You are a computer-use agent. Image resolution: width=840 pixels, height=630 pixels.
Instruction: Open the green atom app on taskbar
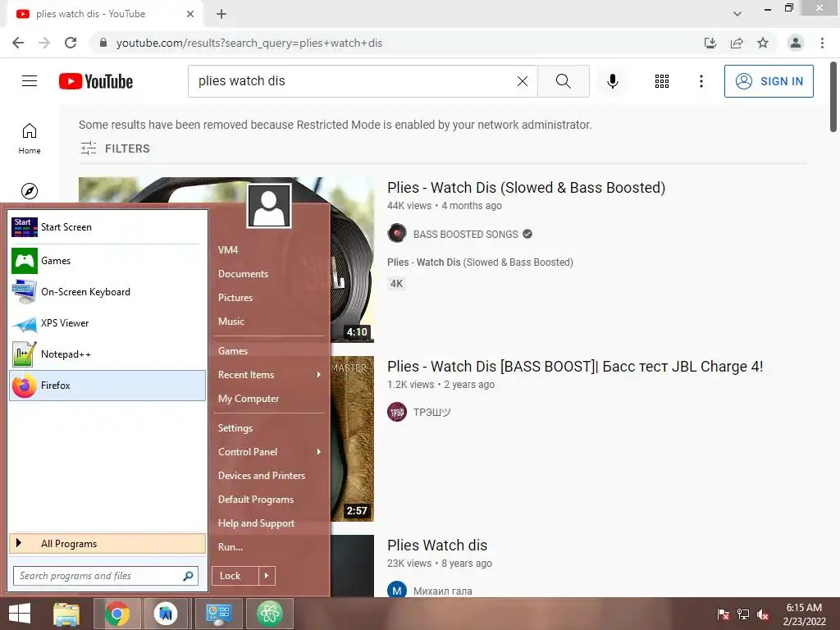coord(269,614)
